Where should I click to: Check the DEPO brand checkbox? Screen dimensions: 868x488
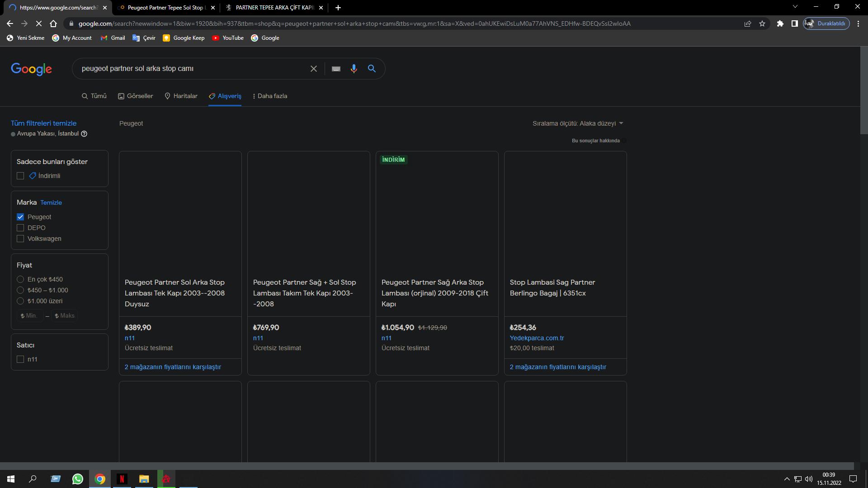tap(20, 228)
